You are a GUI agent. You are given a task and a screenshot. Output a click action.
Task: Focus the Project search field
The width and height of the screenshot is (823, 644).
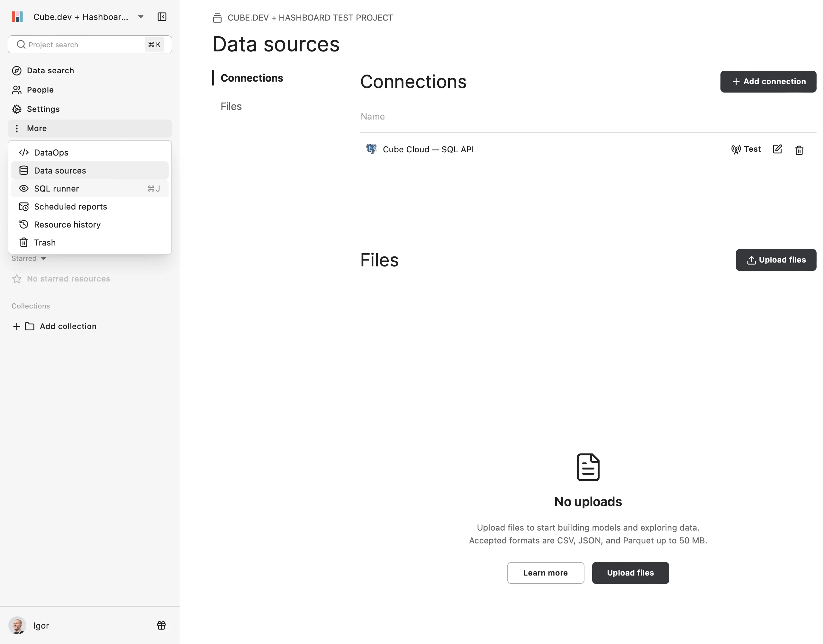pos(81,44)
